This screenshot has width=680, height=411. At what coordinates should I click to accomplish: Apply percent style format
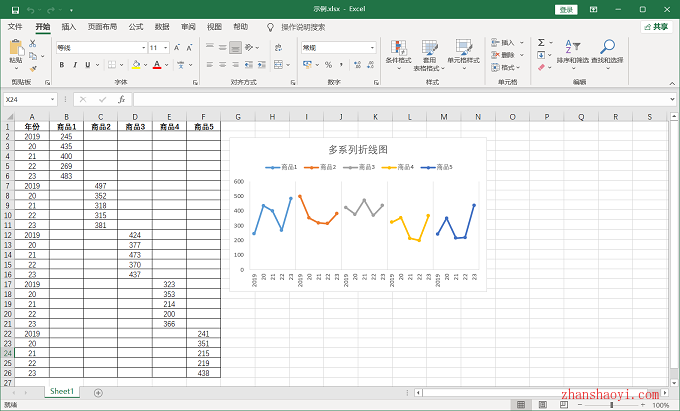click(329, 65)
